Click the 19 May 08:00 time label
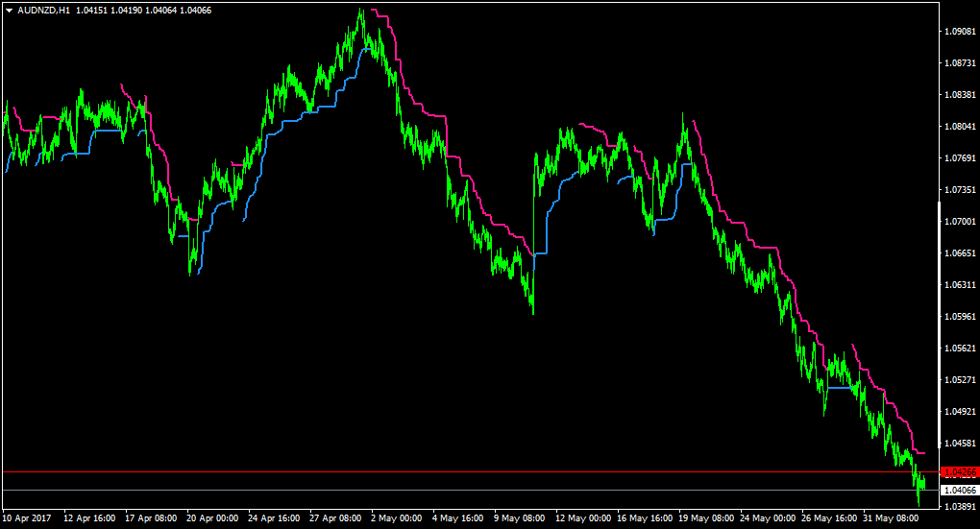 pos(706,518)
